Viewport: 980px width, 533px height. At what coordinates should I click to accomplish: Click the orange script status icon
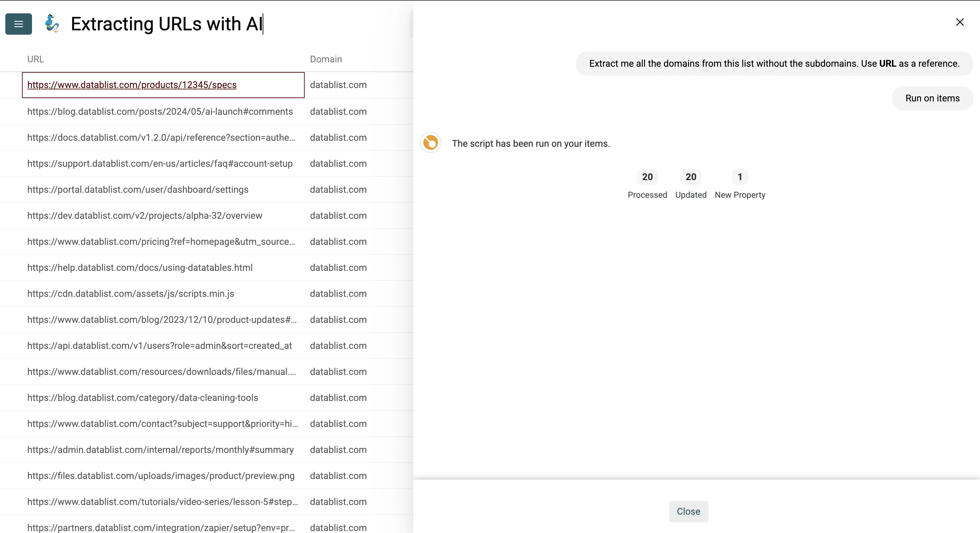click(x=430, y=143)
